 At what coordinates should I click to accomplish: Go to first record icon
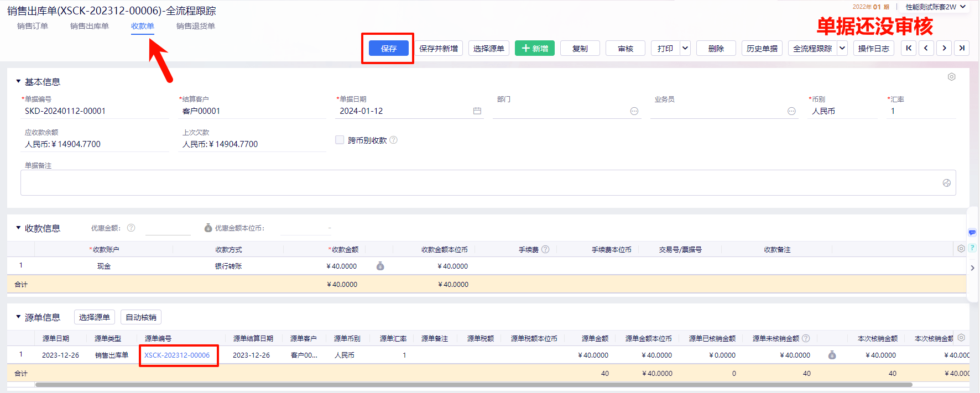pyautogui.click(x=909, y=48)
